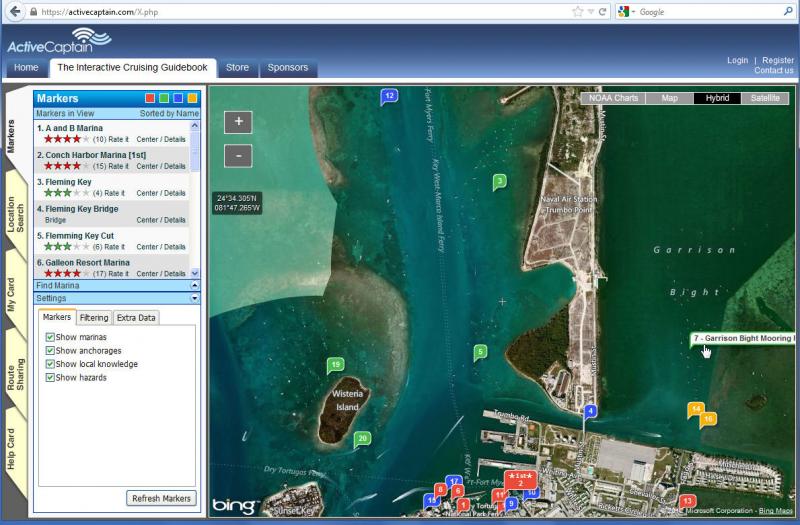Toggle the Show marinas checkbox
Viewport: 800px width, 525px height.
[50, 337]
